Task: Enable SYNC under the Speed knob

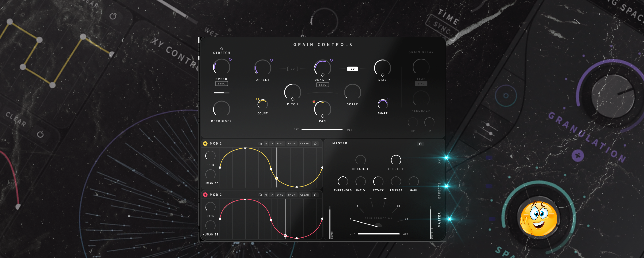Action: [x=222, y=84]
